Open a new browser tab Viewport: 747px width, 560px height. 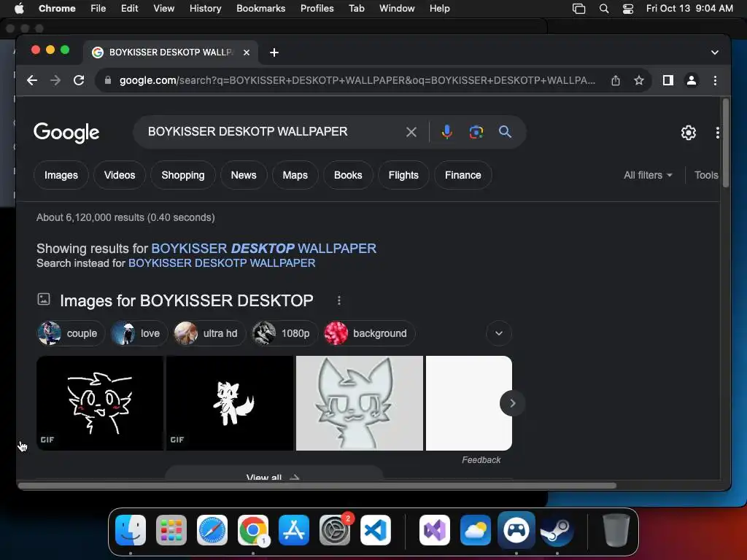274,52
